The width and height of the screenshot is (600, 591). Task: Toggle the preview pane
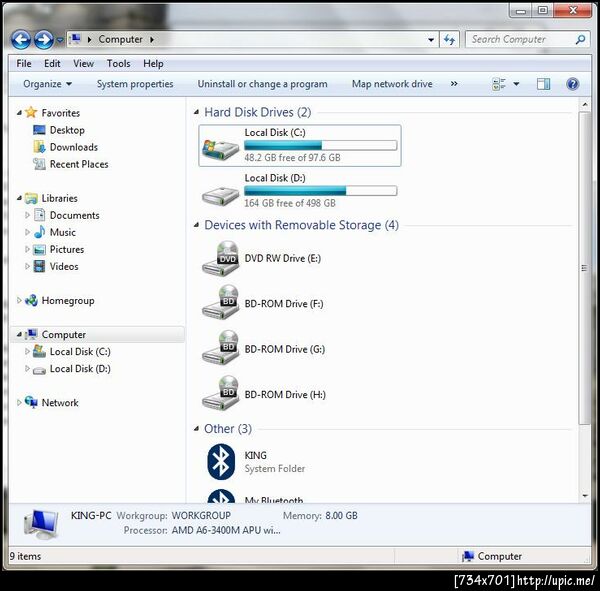click(x=543, y=84)
